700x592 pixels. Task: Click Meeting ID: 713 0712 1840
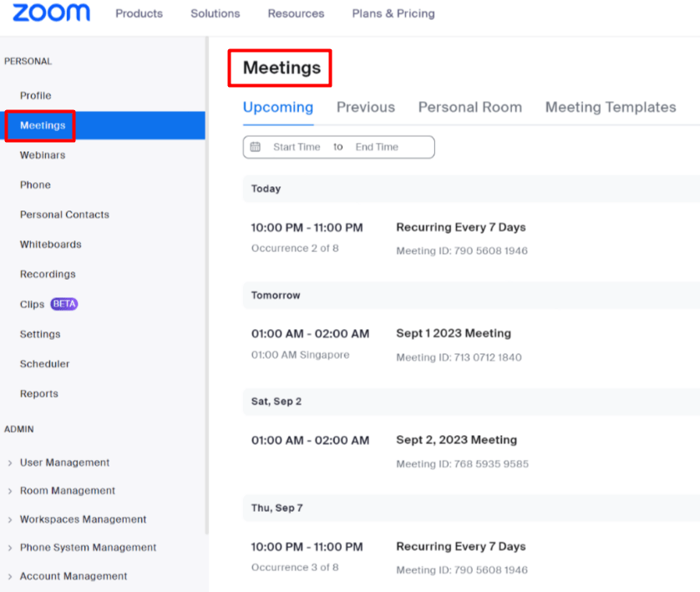point(459,357)
